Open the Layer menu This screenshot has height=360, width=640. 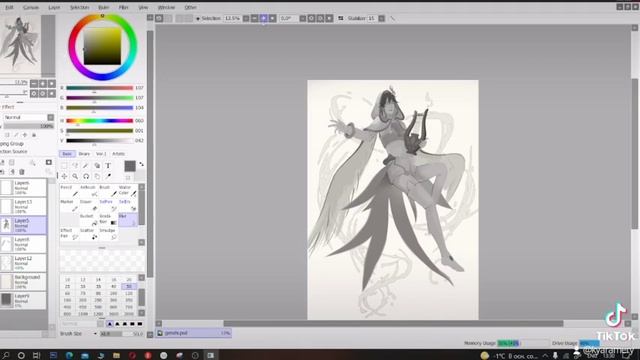click(54, 7)
